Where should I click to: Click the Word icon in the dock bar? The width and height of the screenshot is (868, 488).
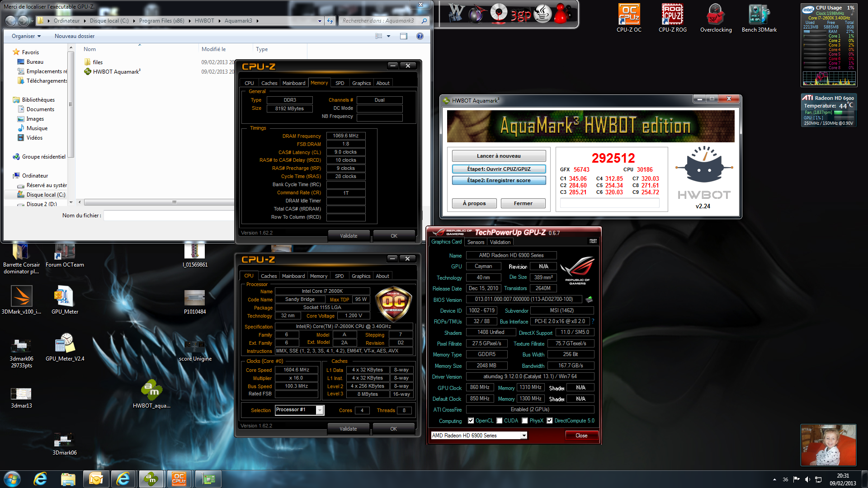[456, 14]
